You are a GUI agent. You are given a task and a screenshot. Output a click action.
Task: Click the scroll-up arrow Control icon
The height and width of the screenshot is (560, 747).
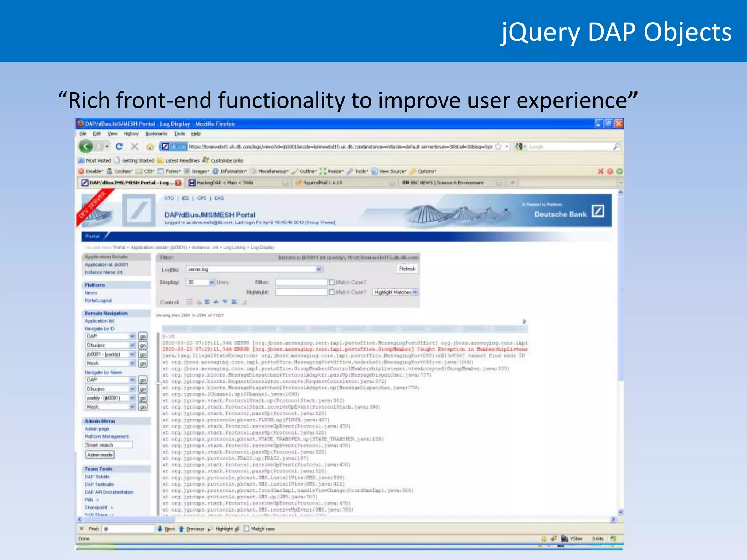coord(216,302)
